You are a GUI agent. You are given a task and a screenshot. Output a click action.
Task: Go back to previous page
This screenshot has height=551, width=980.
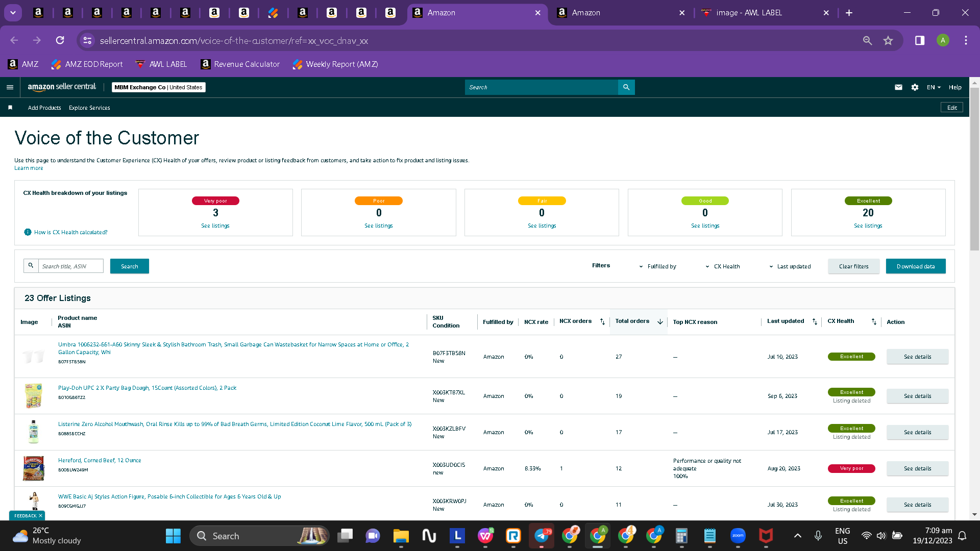point(14,40)
